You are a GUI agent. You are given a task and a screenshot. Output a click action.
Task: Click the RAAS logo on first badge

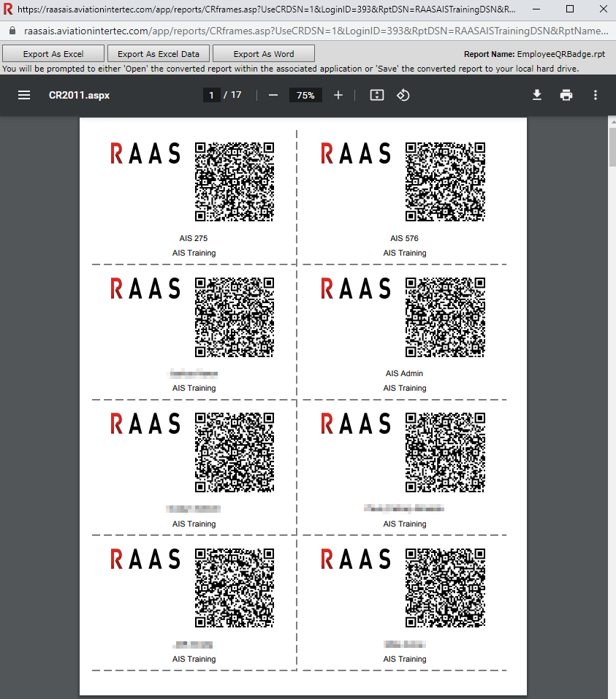coord(145,153)
